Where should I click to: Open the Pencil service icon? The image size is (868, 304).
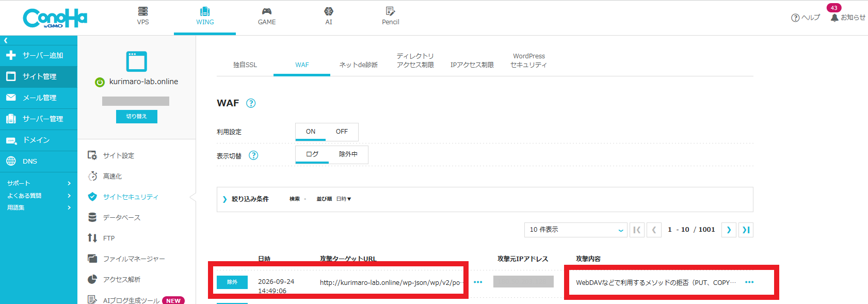[391, 15]
